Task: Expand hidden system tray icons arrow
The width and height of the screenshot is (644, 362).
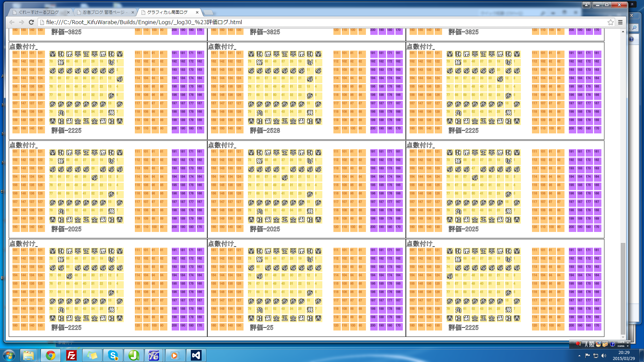Action: pos(579,356)
